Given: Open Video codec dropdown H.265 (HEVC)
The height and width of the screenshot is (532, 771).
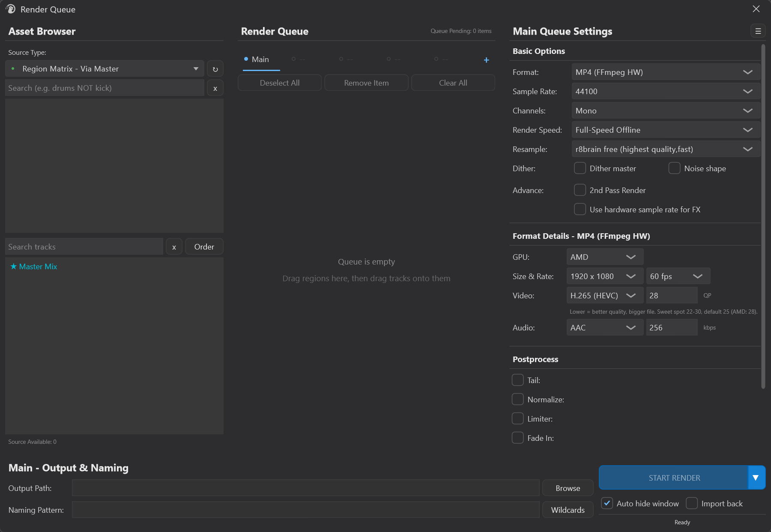Looking at the screenshot, I should coord(605,295).
